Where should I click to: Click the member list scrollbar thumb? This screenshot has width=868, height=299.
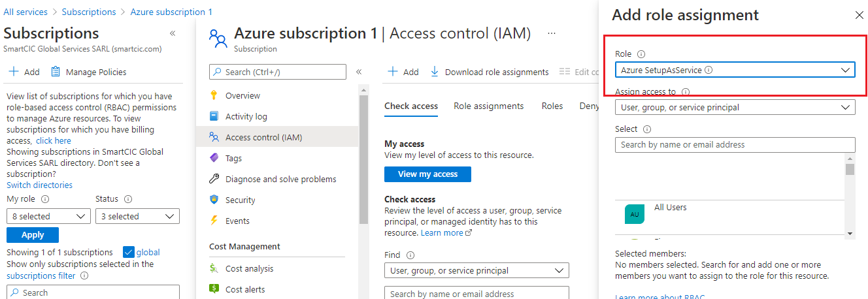850,170
